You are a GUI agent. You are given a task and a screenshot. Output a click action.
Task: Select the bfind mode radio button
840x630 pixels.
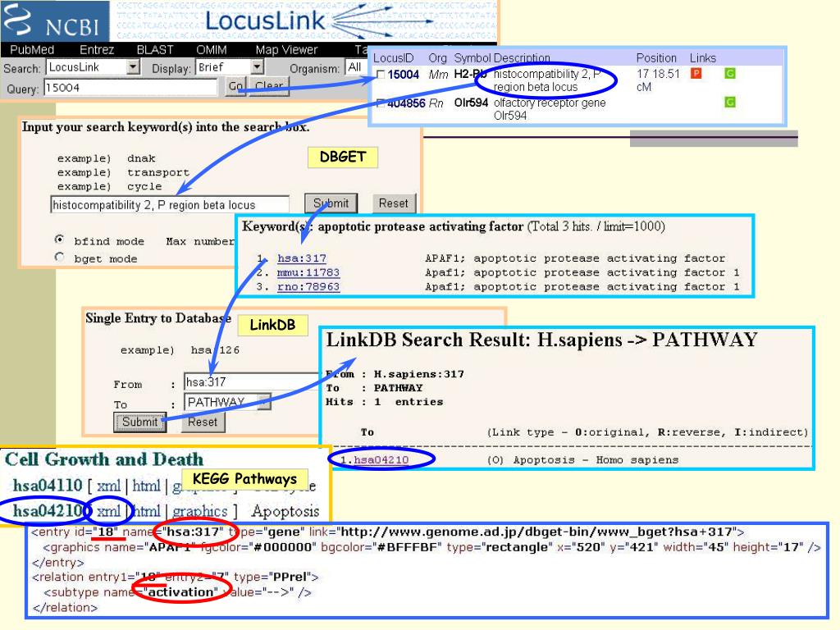coord(59,239)
